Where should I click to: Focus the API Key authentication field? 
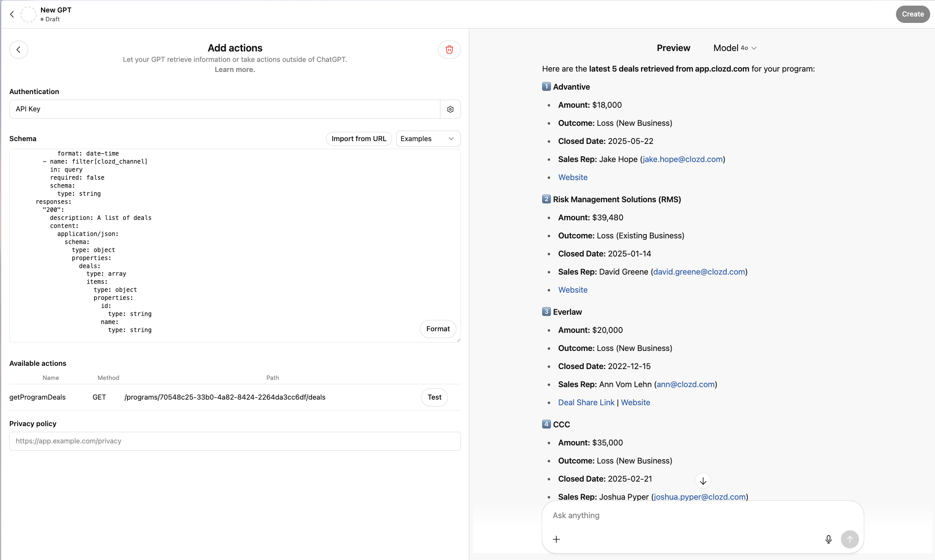(x=225, y=109)
